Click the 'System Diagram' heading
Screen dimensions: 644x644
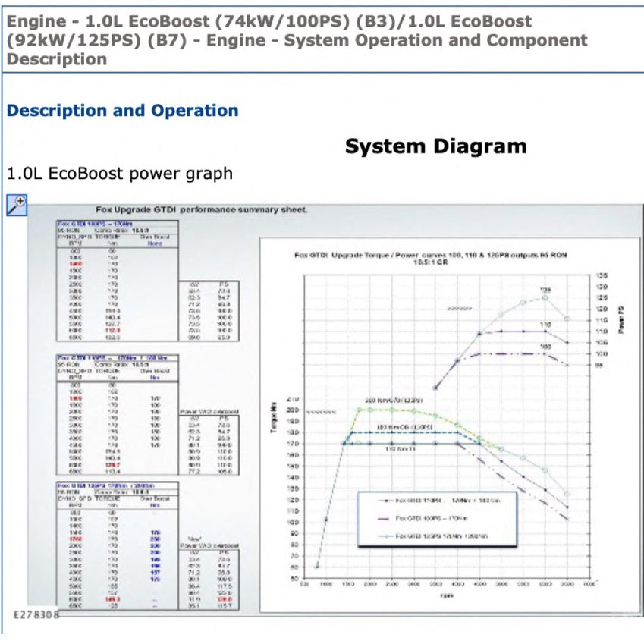[435, 146]
